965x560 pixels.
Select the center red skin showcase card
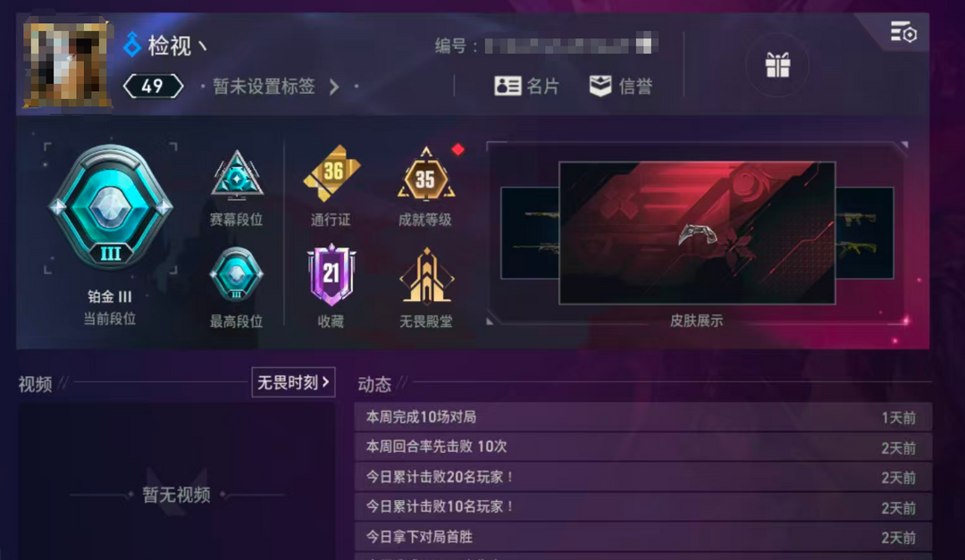[697, 232]
